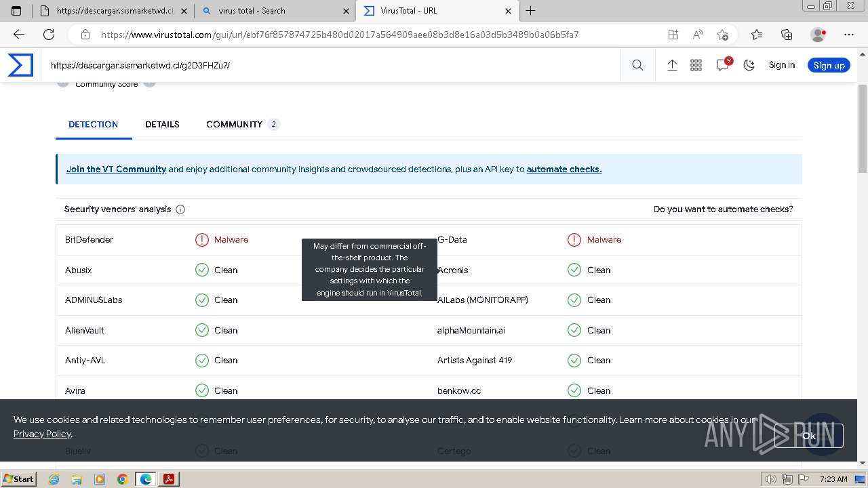Close the VirusTotal - URL tab
This screenshot has height=488, width=868.
point(509,11)
